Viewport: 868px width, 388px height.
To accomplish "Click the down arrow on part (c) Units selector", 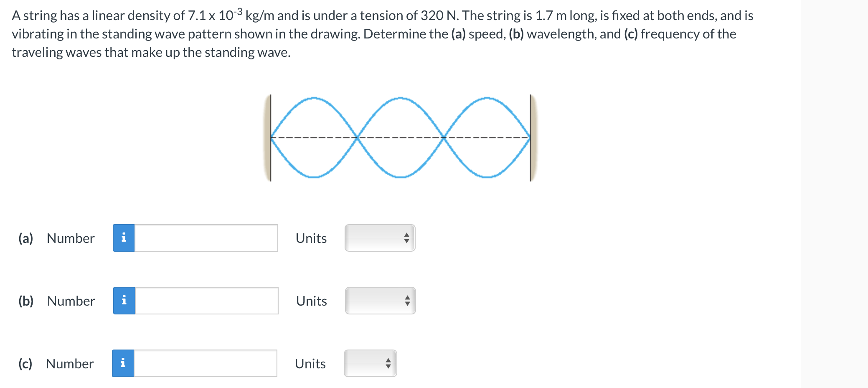I will coord(388,366).
